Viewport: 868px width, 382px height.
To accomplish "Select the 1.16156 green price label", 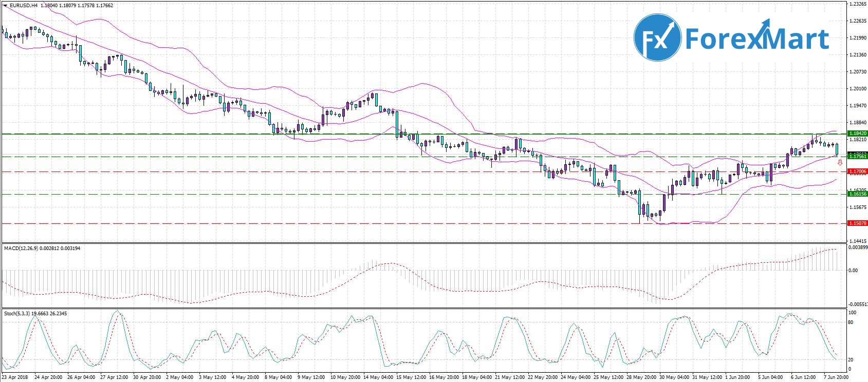I will tap(858, 194).
